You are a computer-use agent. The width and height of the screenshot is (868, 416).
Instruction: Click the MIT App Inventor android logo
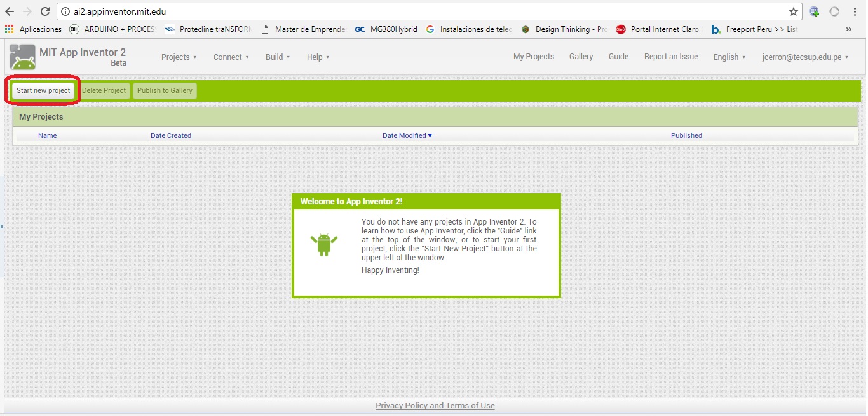[22, 57]
